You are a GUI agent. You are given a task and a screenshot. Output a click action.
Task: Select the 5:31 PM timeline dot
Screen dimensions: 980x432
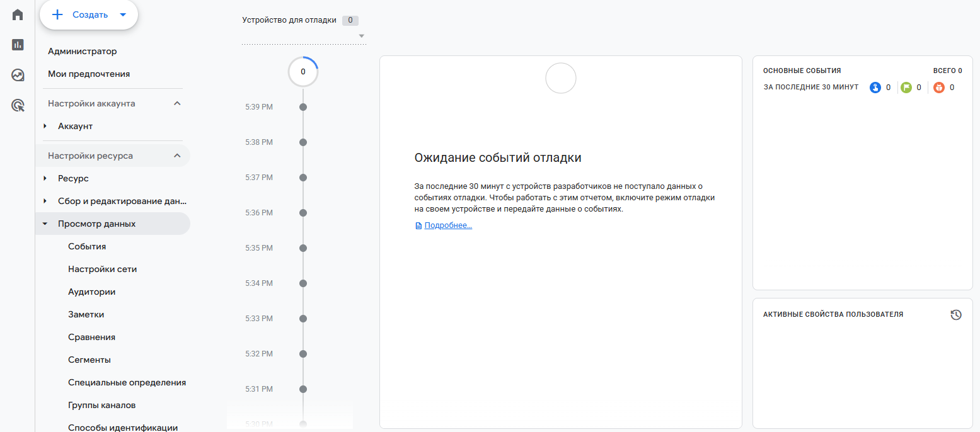[x=303, y=389]
